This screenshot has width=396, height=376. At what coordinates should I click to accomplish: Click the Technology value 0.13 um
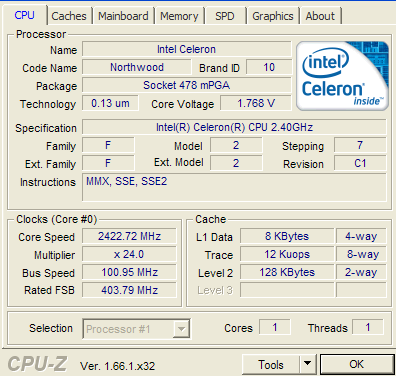[110, 103]
